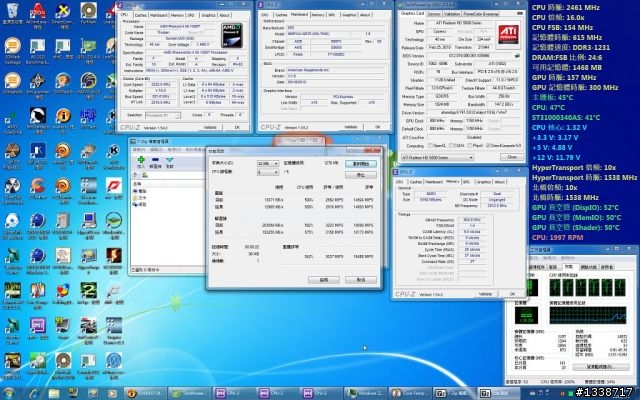Image resolution: width=640 pixels, height=400 pixels.
Task: Click OK in the CPU-Z CPU window
Action: [x=237, y=127]
